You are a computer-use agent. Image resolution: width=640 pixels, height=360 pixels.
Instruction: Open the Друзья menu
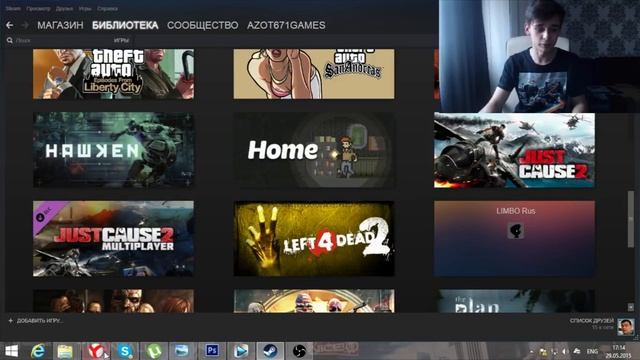pos(64,9)
